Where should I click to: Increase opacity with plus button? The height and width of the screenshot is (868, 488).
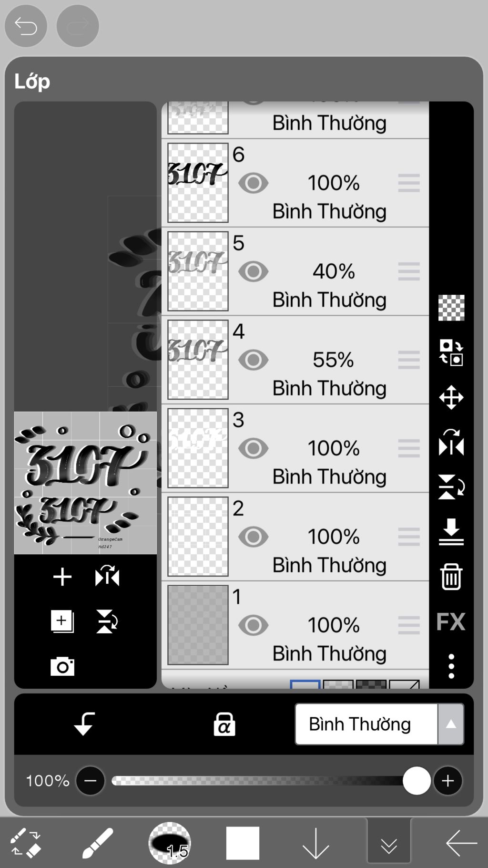[447, 781]
